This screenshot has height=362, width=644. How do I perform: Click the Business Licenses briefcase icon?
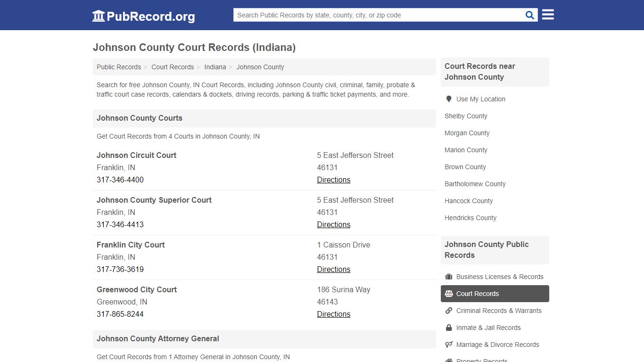tap(449, 277)
